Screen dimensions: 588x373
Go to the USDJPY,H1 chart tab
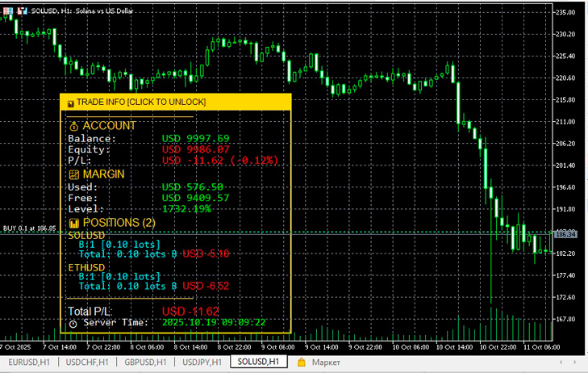pos(202,363)
